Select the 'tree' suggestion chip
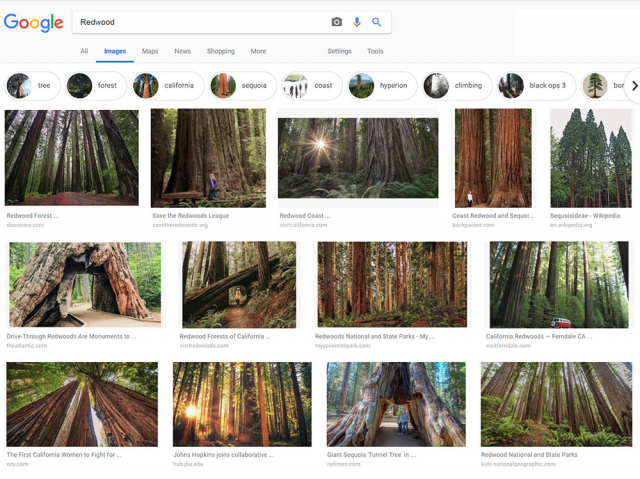 [x=33, y=86]
